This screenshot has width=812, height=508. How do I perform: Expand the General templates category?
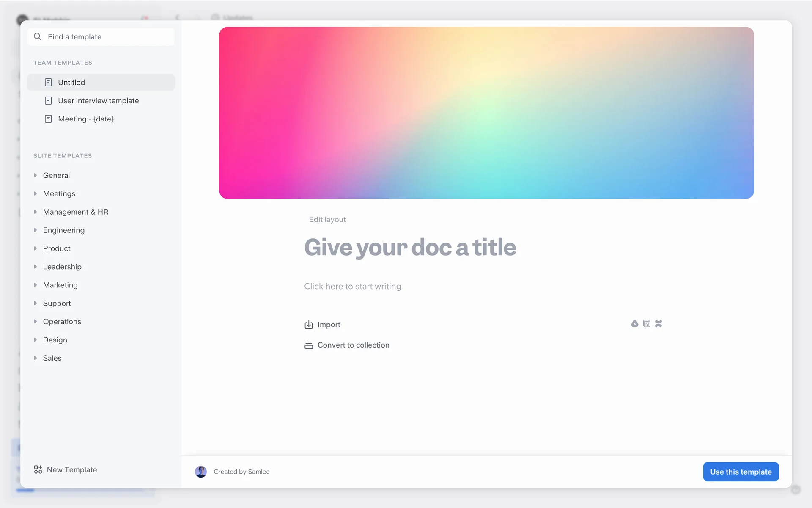click(x=36, y=175)
